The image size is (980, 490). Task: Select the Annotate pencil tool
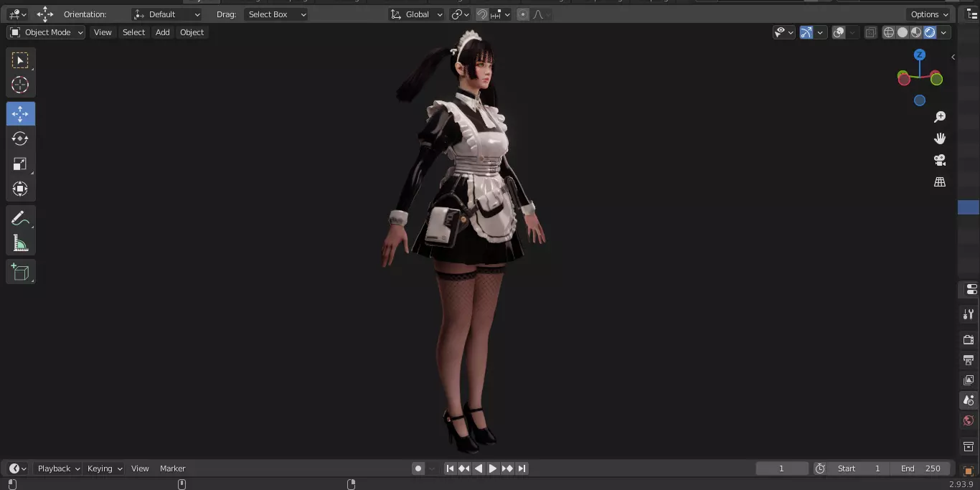[x=20, y=218]
